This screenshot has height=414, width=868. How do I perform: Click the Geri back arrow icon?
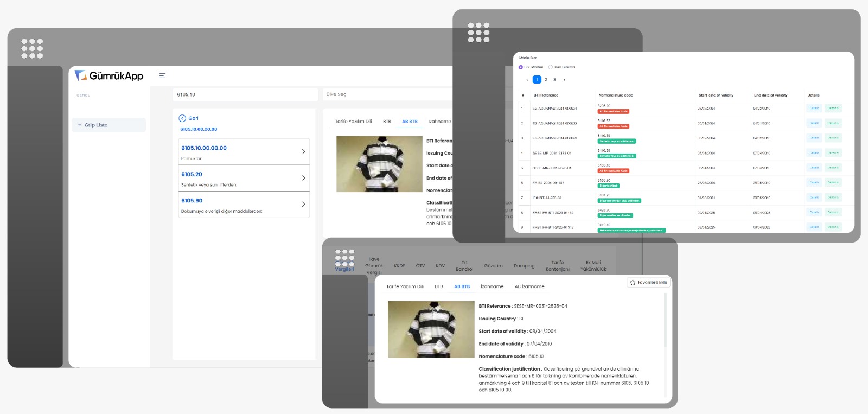[182, 118]
